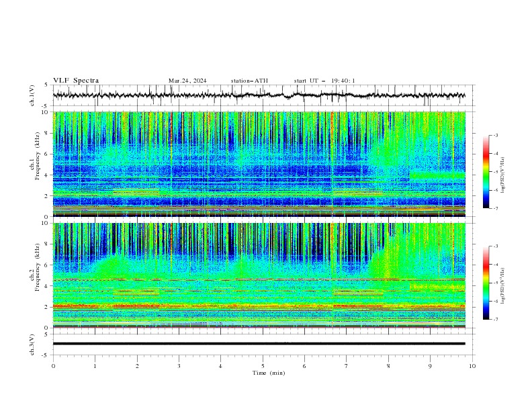This screenshot has height=411, width=532.
Task: Click the ch.1 voltage waveform trace
Action: pyautogui.click(x=259, y=95)
